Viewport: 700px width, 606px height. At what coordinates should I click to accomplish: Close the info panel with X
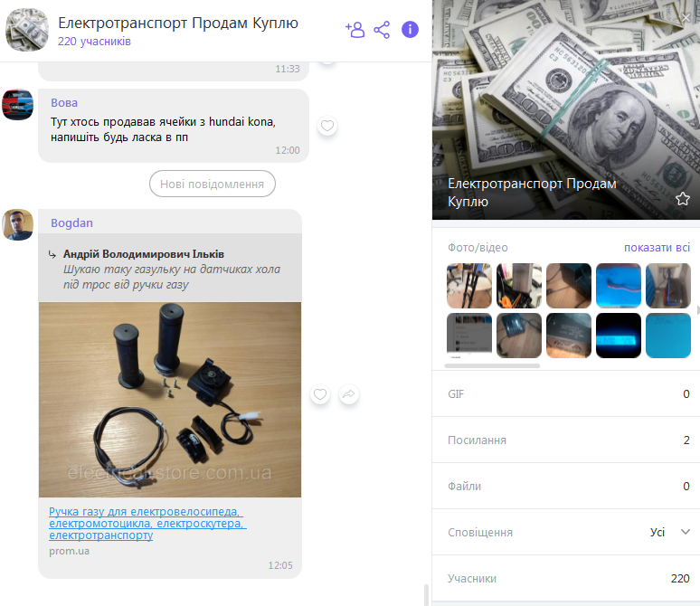[686, 17]
